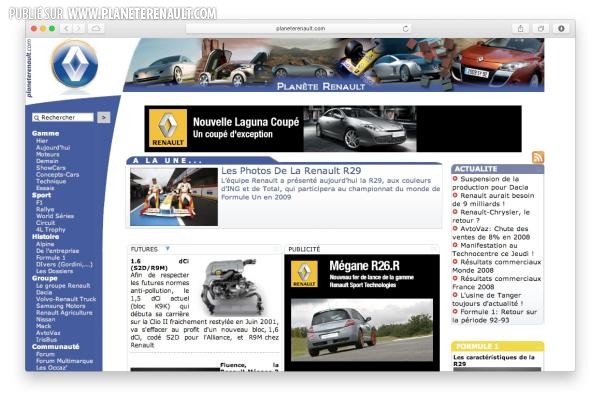
Task: Read 'Formule 1: Retour sur la période 92-93'
Action: click(x=495, y=316)
